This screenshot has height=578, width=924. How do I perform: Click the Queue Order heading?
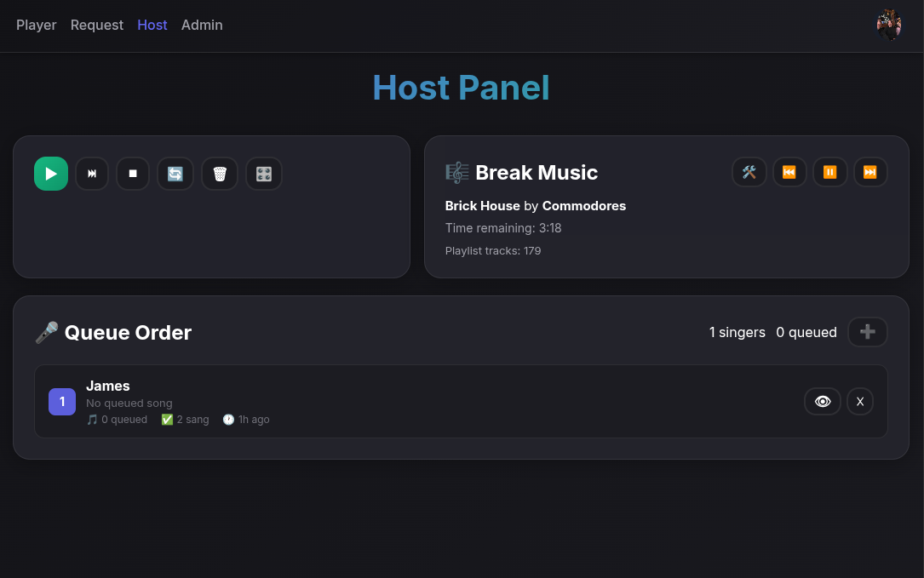(x=128, y=332)
